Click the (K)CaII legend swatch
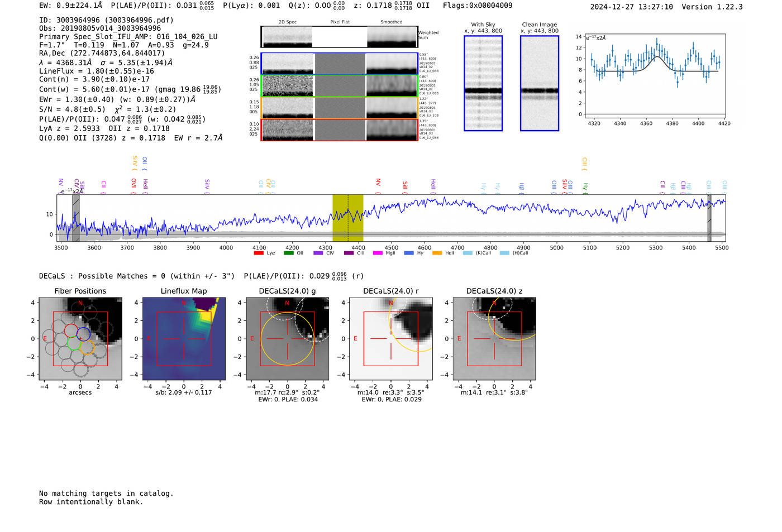This screenshot has width=782, height=532. [x=468, y=253]
